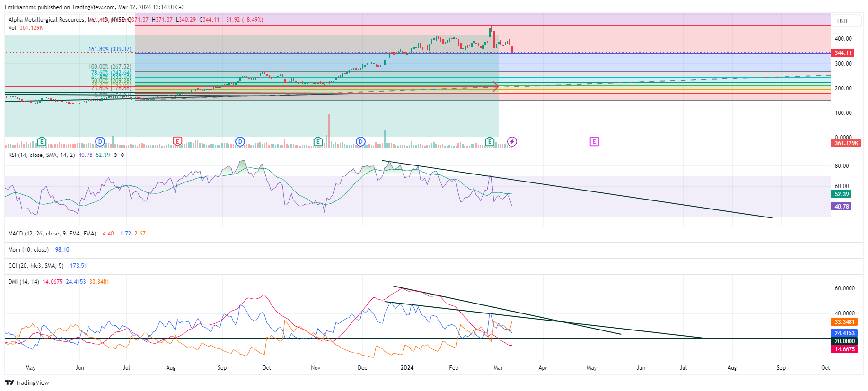This screenshot has width=868, height=391.
Task: Click the pink future earnings E marker in May 2024
Action: coord(594,141)
